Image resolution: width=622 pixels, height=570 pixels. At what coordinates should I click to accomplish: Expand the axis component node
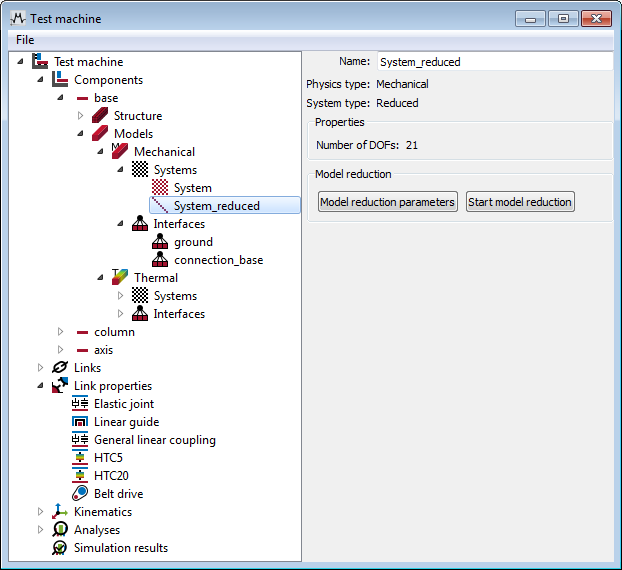(x=60, y=349)
